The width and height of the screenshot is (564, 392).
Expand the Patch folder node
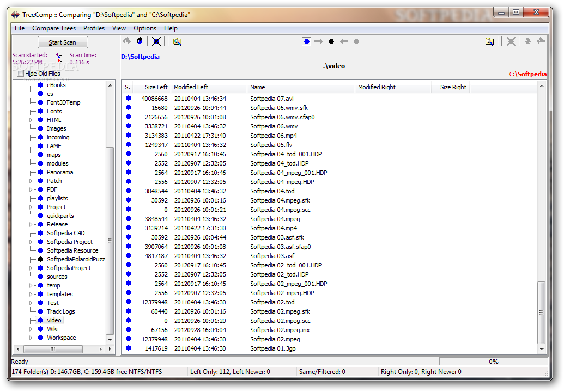[x=31, y=181]
